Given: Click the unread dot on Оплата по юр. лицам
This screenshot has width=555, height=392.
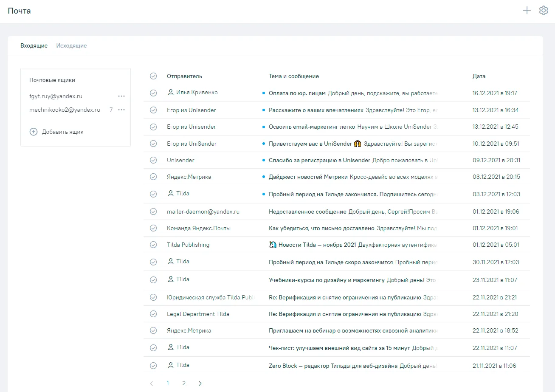Looking at the screenshot, I should 263,93.
